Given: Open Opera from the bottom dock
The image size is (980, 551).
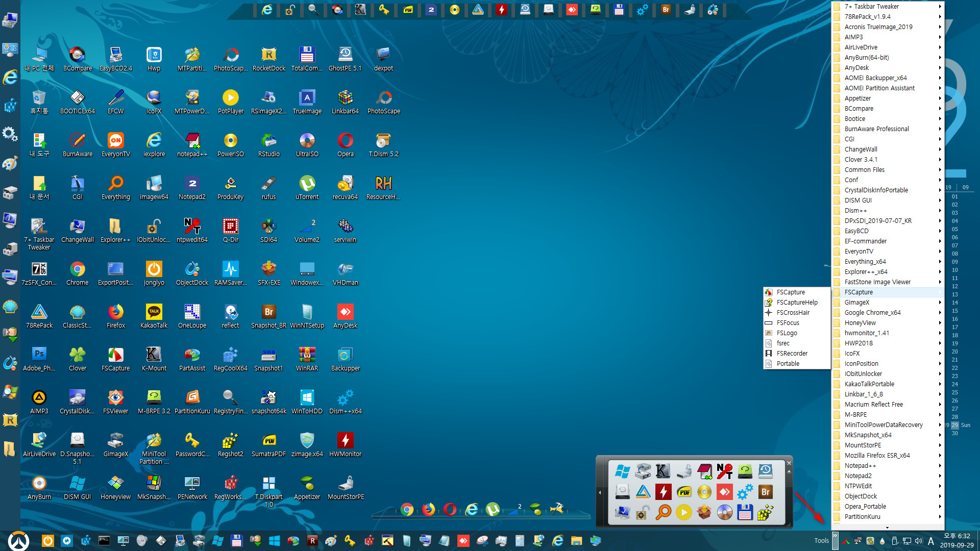Looking at the screenshot, I should tap(450, 509).
